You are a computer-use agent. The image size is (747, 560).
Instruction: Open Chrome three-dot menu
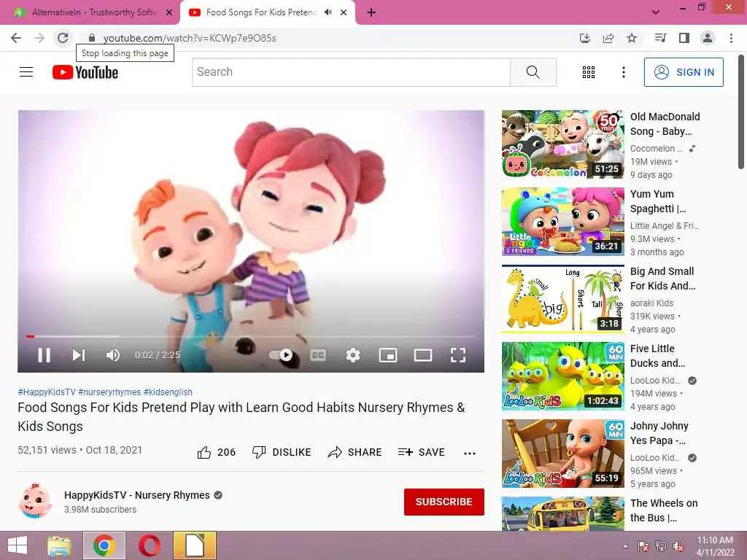(x=731, y=38)
